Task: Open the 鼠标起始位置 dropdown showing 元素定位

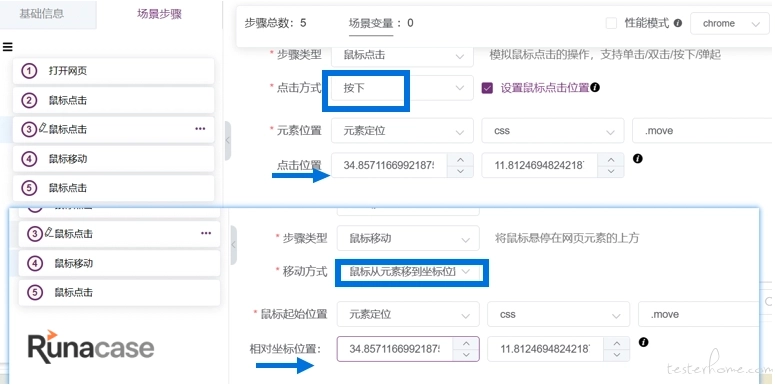Action: coord(408,314)
